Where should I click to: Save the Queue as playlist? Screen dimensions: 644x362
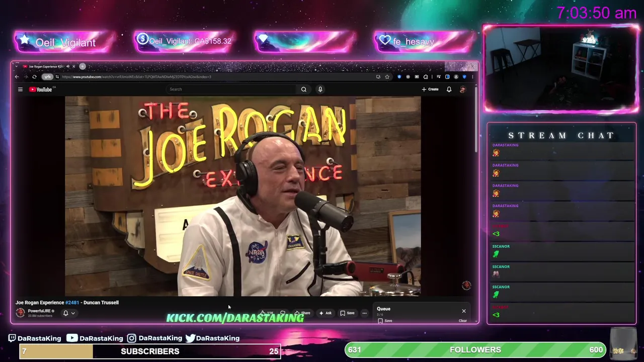coord(385,321)
